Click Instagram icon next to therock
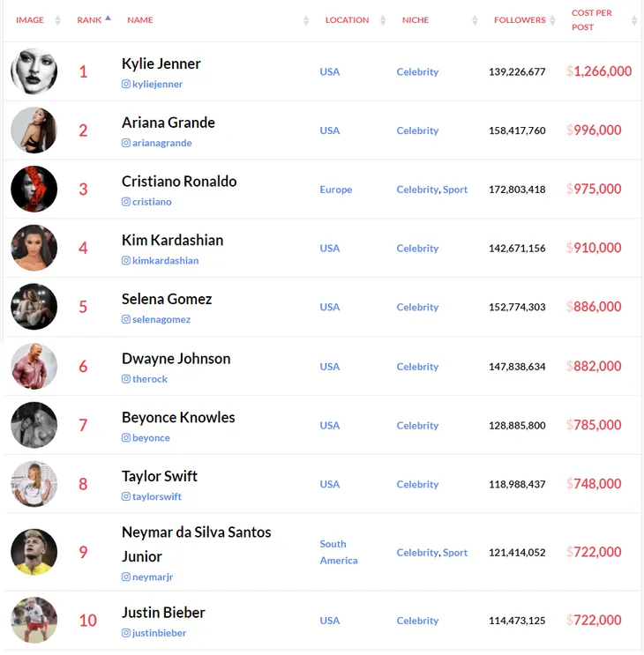644x655 pixels. pos(126,379)
